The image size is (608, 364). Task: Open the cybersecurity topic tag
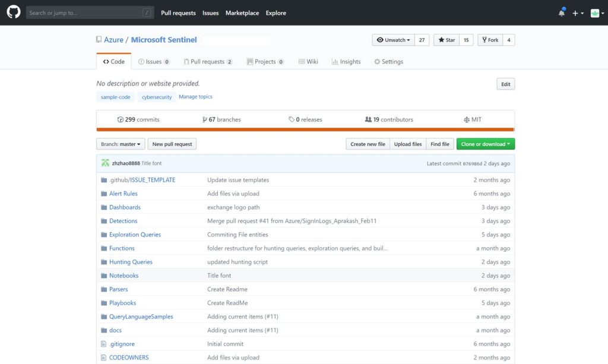pos(157,97)
